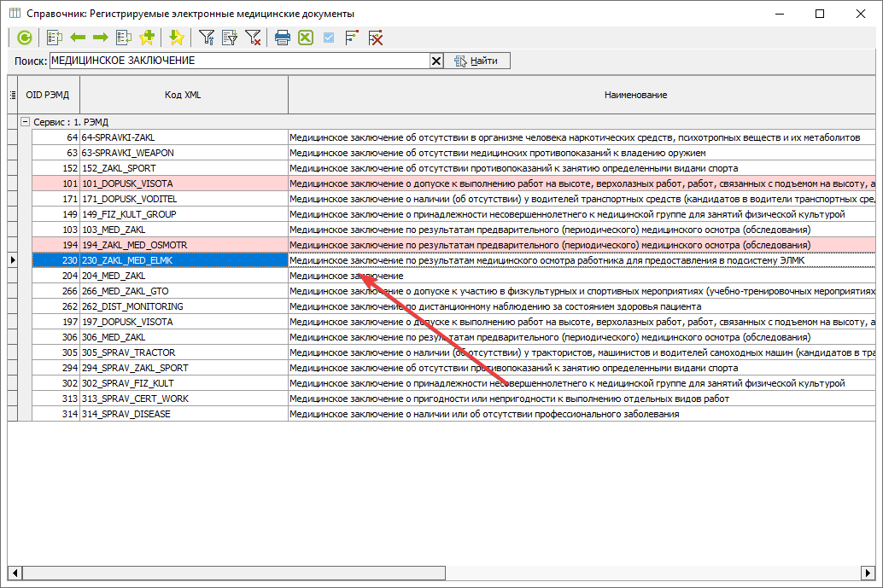Click the green refresh icon

pos(24,38)
